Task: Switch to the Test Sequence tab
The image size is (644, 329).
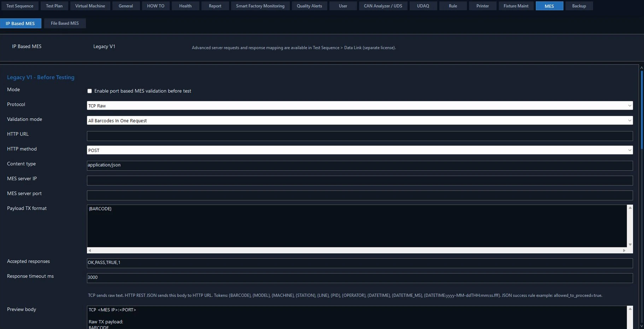Action: pyautogui.click(x=20, y=6)
